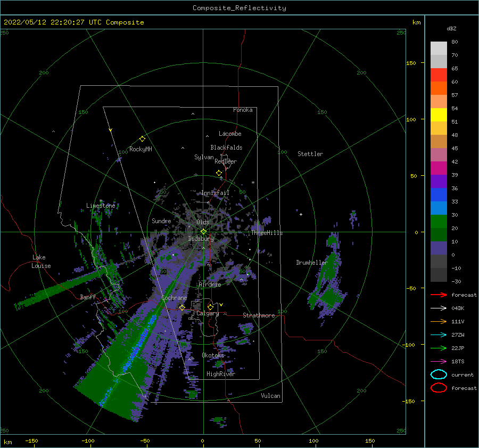Click the light gray swatch between 80 and 70

point(439,48)
